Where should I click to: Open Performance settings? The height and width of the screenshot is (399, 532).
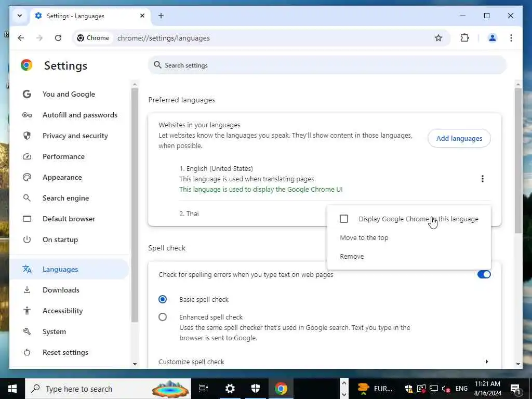pyautogui.click(x=63, y=156)
